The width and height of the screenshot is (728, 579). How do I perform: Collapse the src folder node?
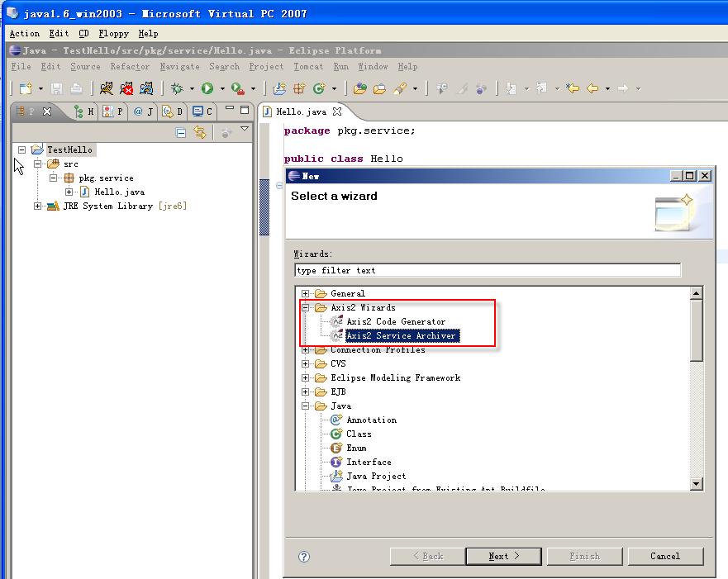(x=38, y=164)
